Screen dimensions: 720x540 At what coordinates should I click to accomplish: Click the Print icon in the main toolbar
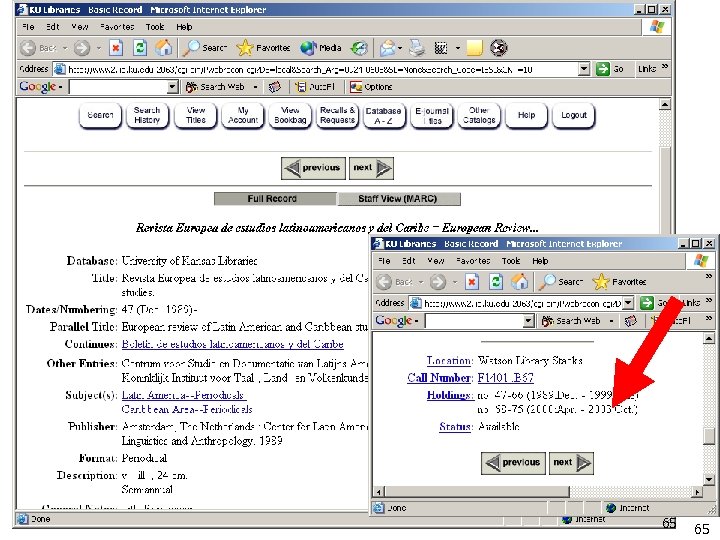(x=417, y=48)
